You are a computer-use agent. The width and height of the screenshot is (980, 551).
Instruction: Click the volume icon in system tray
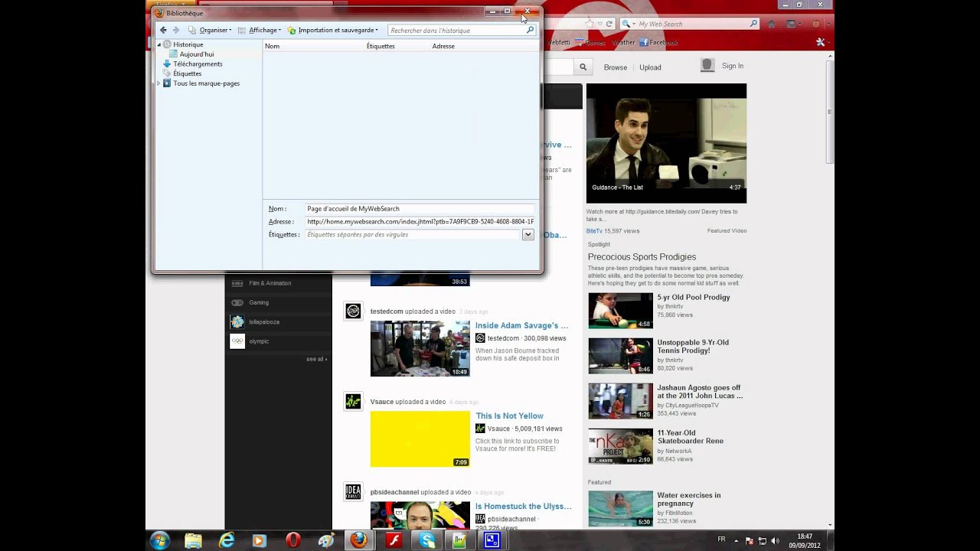775,540
